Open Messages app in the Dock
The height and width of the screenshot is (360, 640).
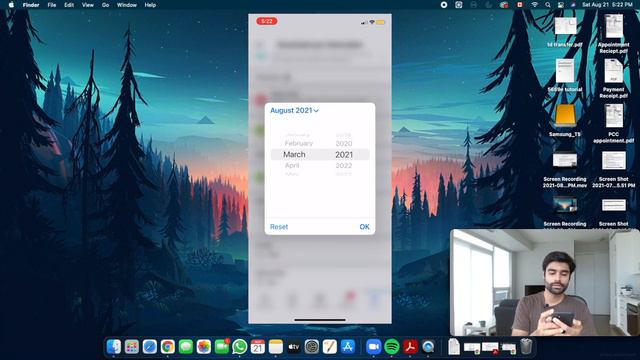[x=186, y=347]
